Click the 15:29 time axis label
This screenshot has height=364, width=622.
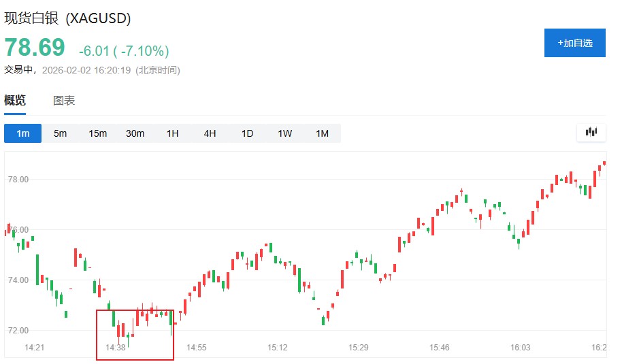(x=359, y=348)
